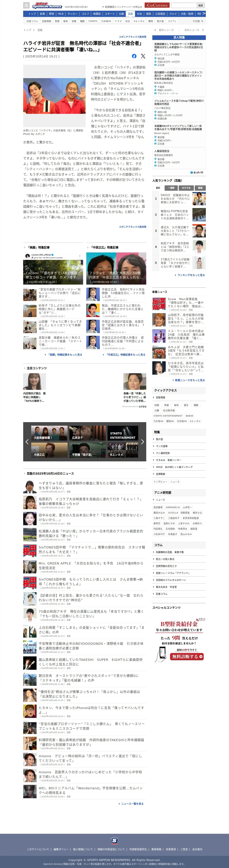The width and height of the screenshot is (229, 868).
Task: Open Cocomi featured 美脚 article image
Action: click(x=53, y=269)
